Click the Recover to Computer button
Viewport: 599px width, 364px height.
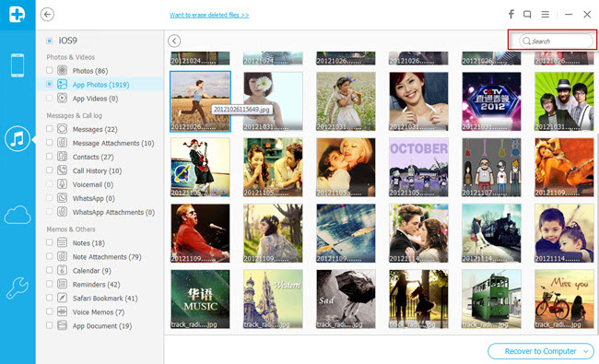click(x=541, y=351)
